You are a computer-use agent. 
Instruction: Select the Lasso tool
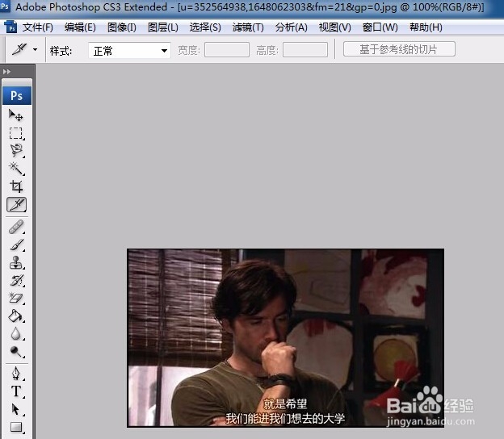(16, 150)
